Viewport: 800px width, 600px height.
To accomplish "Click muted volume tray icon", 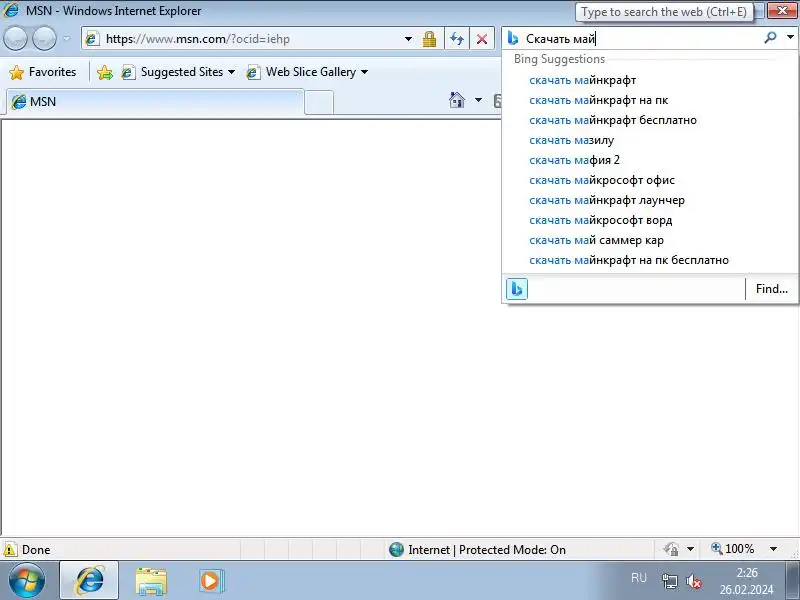I will pyautogui.click(x=694, y=581).
